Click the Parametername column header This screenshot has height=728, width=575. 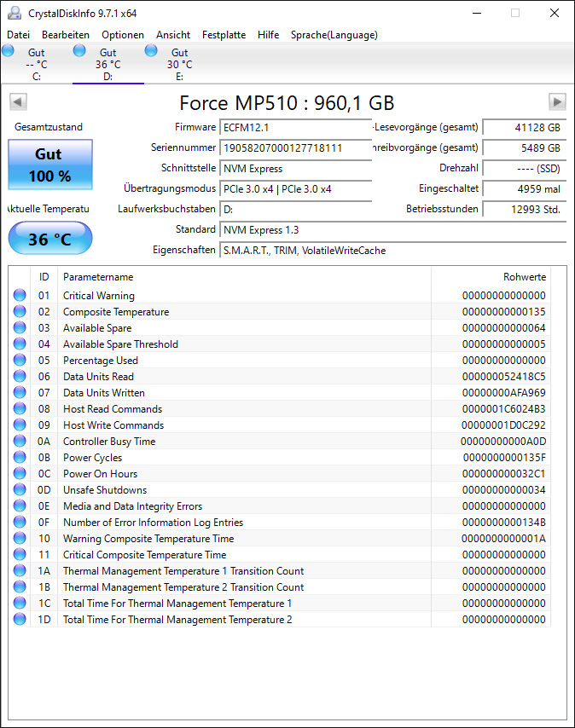tap(244, 277)
